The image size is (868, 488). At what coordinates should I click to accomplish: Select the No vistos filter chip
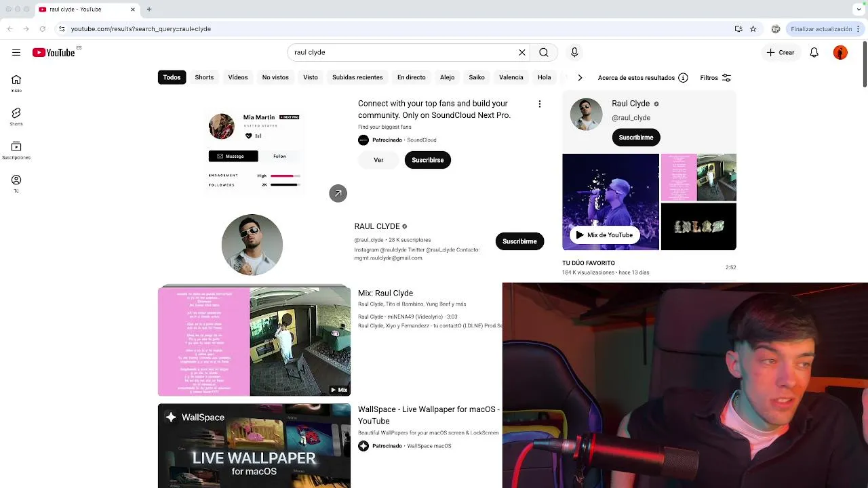(275, 77)
